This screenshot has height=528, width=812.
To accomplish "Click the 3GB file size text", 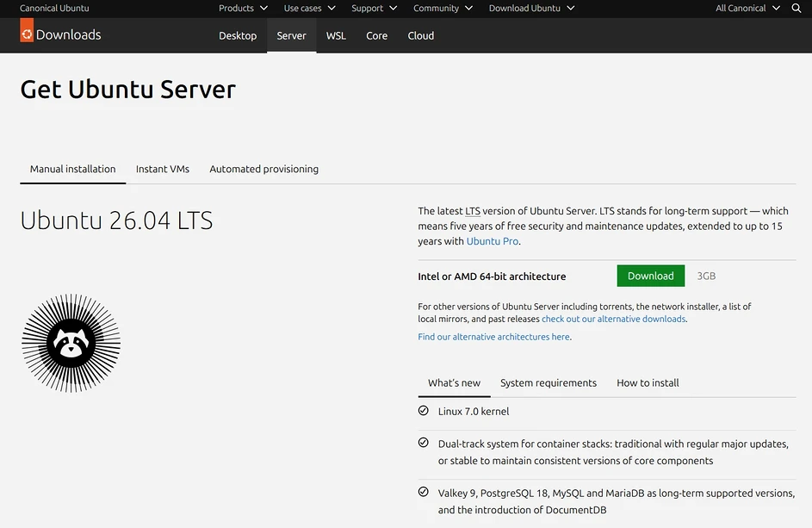I will tap(706, 276).
